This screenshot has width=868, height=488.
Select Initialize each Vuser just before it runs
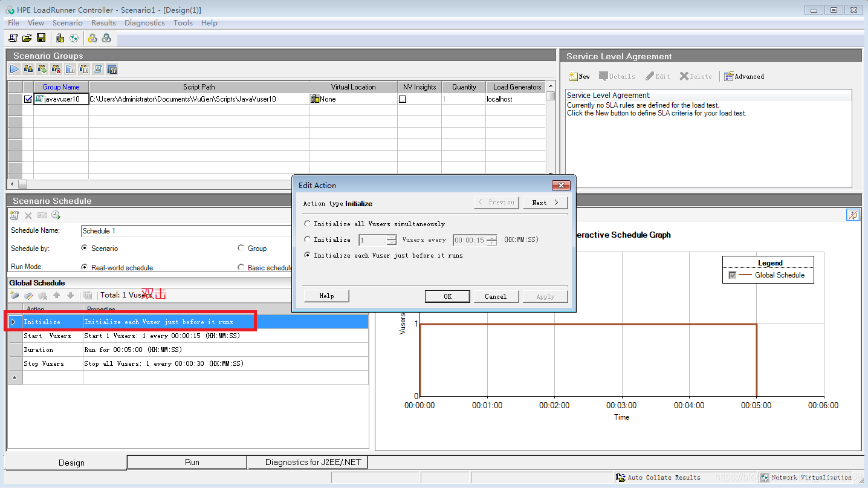pyautogui.click(x=308, y=255)
